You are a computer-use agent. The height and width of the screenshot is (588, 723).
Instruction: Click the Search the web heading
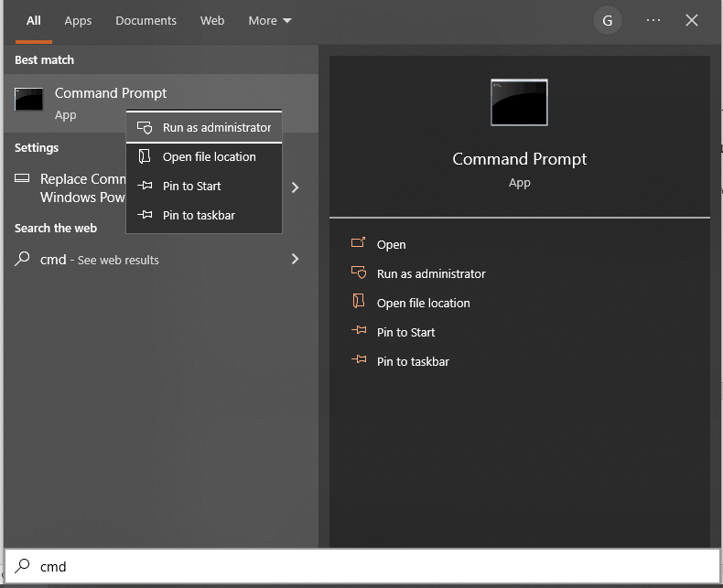click(56, 228)
